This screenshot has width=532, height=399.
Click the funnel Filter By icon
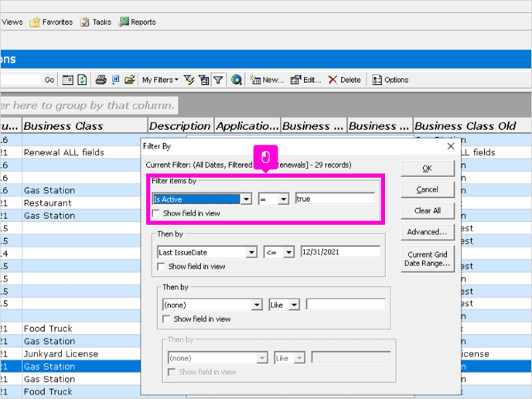218,80
